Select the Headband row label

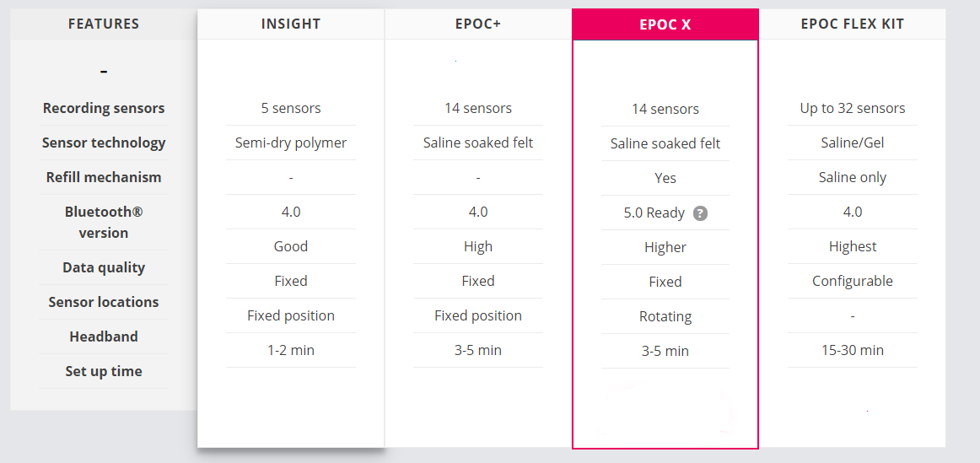[104, 336]
